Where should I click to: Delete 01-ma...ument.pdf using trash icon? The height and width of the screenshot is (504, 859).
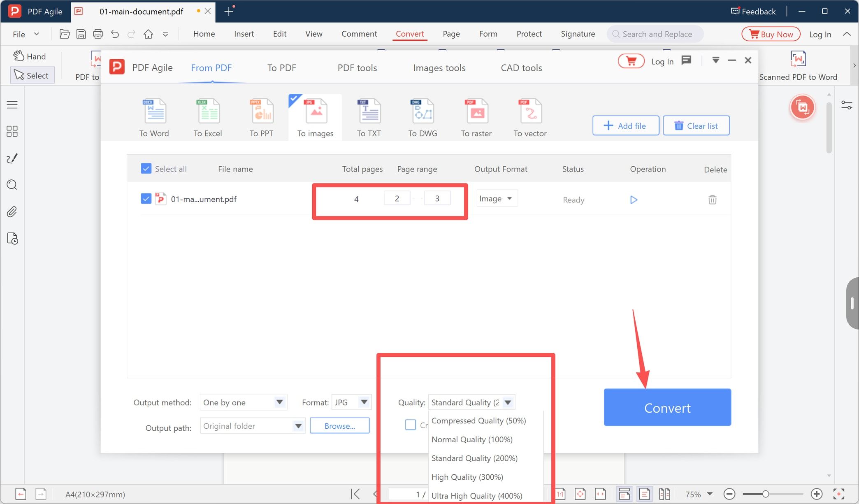713,200
